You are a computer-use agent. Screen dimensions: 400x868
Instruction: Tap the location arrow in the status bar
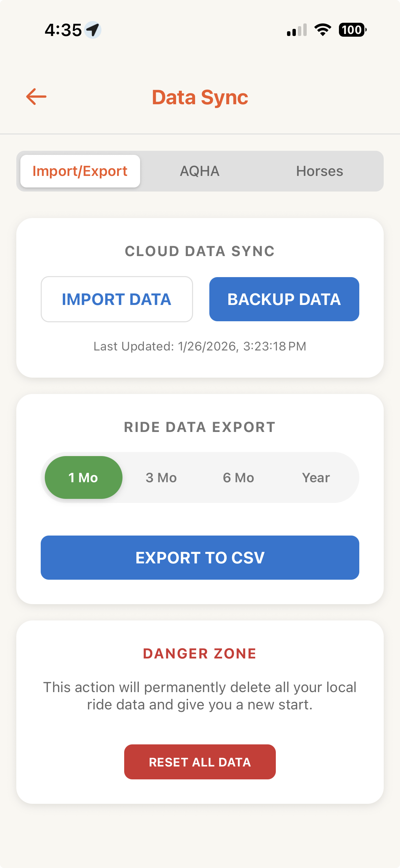(x=92, y=30)
